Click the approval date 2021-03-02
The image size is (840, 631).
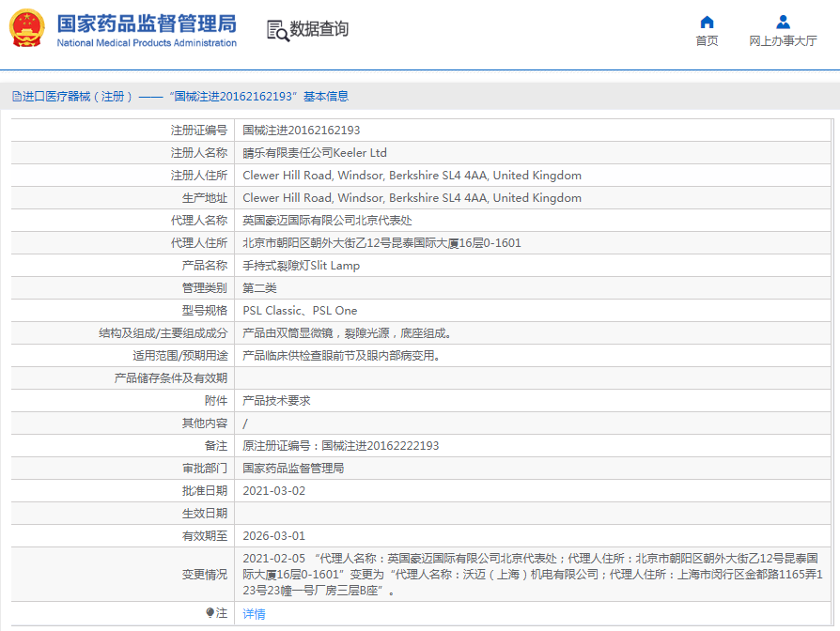[273, 491]
